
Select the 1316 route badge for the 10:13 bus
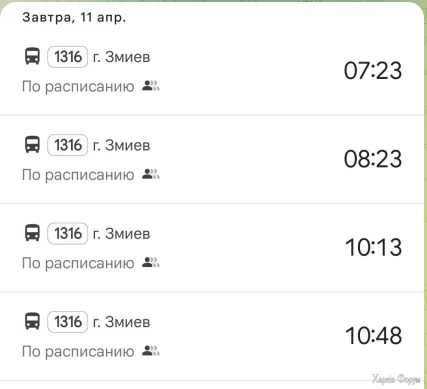(x=68, y=233)
